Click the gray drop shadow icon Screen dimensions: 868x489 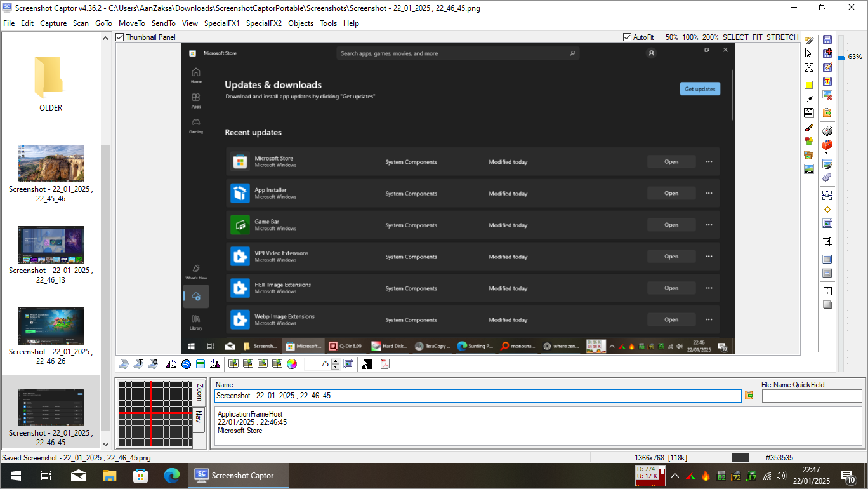coord(827,305)
